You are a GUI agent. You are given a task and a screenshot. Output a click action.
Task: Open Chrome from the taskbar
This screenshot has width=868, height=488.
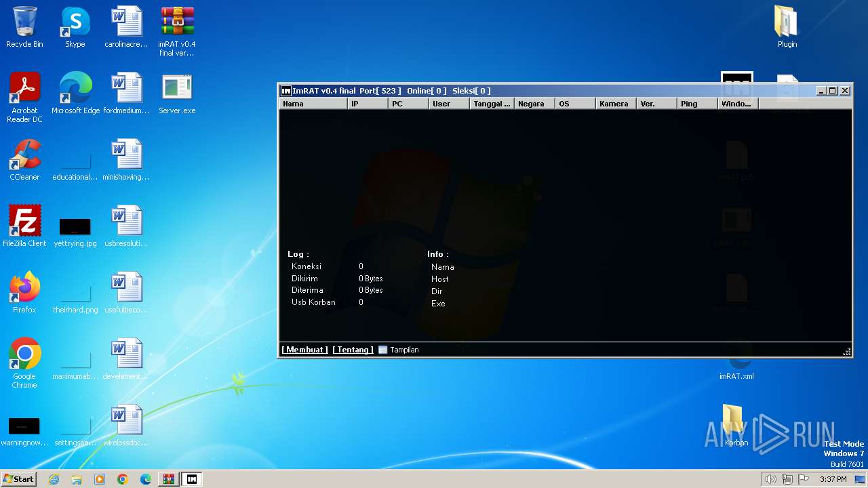(x=123, y=479)
